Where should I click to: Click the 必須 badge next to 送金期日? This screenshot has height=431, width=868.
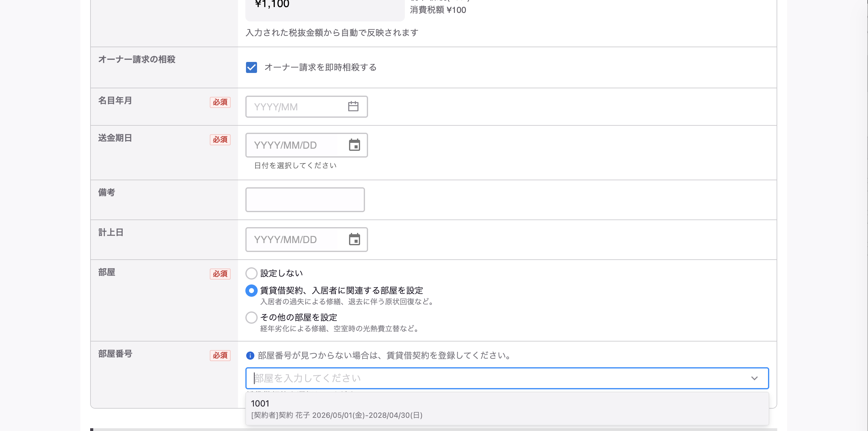220,139
